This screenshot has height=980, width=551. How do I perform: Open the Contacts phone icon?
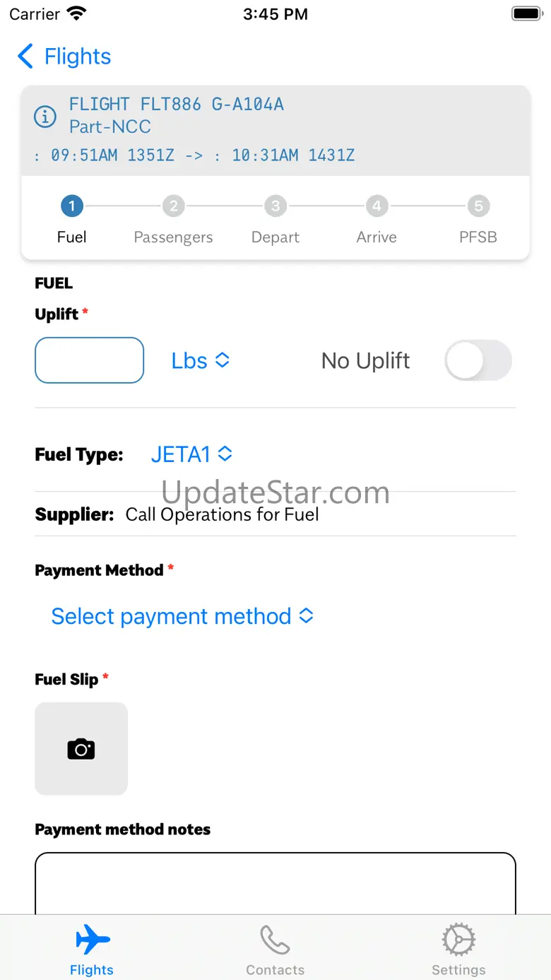point(275,940)
